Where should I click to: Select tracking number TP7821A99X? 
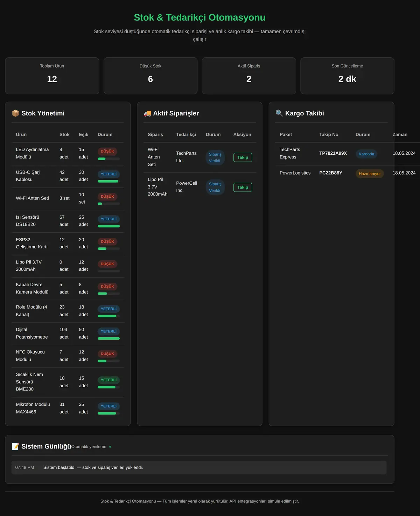pyautogui.click(x=333, y=153)
